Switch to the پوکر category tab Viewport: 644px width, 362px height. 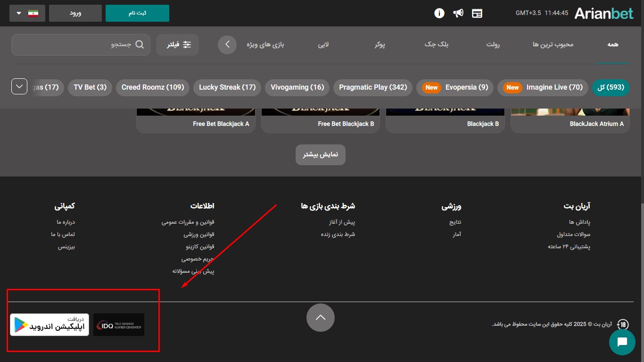coord(381,44)
